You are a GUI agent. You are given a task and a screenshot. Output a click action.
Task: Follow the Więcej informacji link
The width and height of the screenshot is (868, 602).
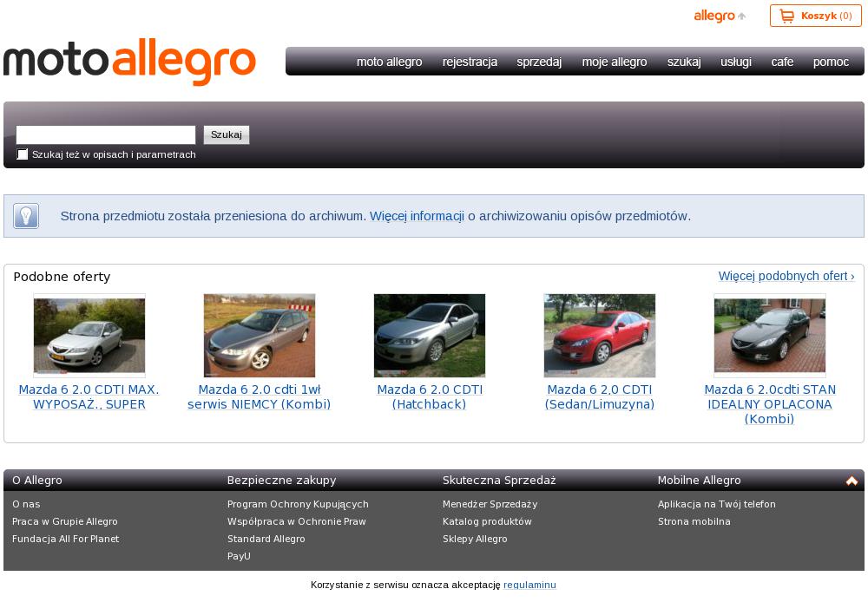pyautogui.click(x=417, y=216)
